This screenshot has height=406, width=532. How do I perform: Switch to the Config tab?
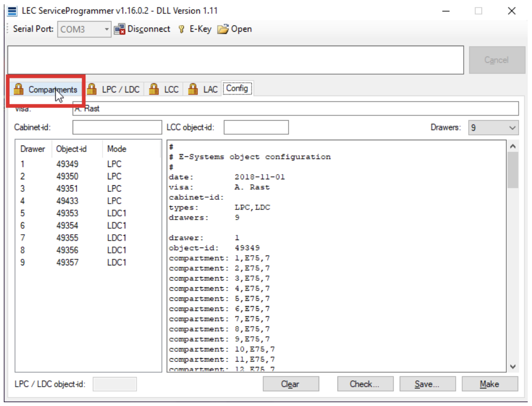[x=237, y=89]
